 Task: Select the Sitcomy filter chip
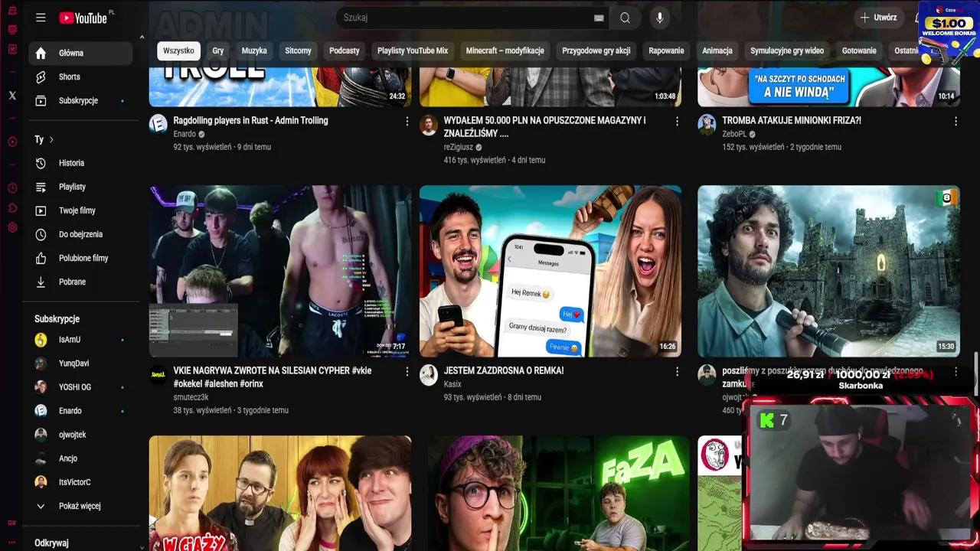point(298,51)
